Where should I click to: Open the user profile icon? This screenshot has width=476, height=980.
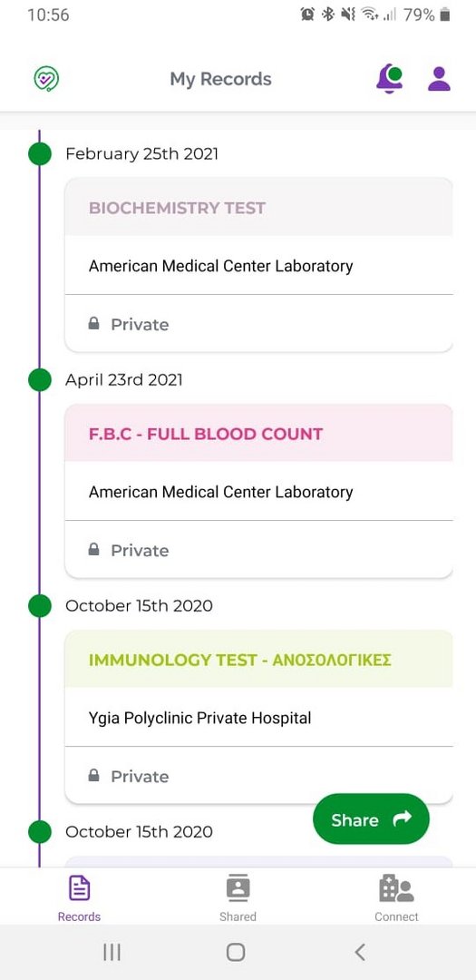(x=439, y=79)
